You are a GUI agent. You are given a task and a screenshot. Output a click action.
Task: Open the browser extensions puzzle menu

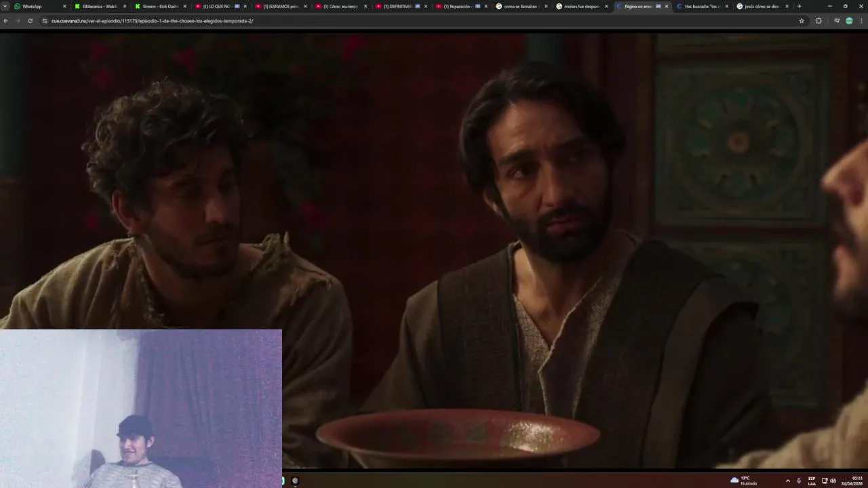pos(818,21)
